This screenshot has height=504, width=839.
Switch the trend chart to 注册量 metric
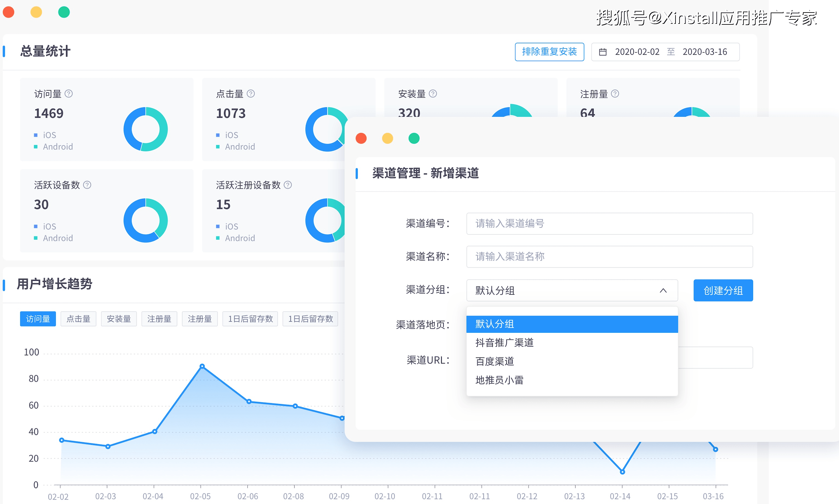pos(159,319)
